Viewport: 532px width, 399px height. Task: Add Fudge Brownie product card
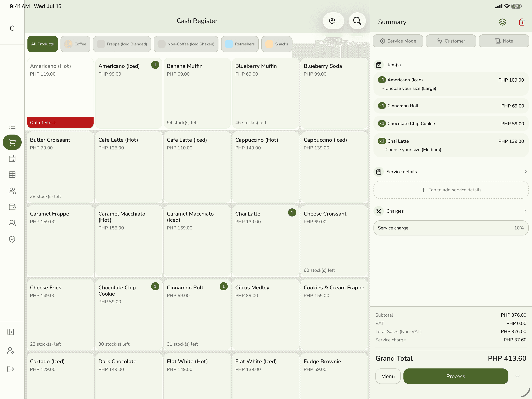(x=334, y=376)
